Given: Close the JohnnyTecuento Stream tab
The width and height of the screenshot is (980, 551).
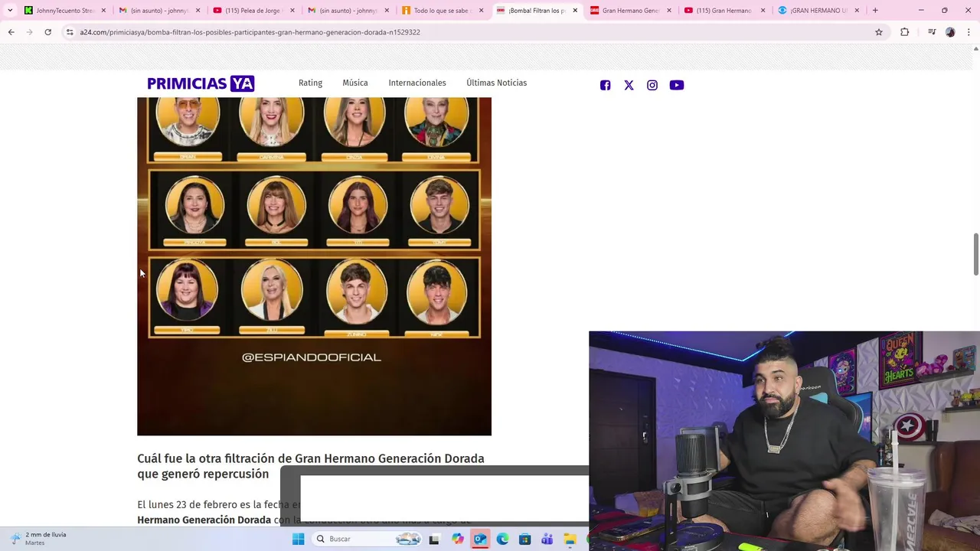Looking at the screenshot, I should click(x=103, y=11).
